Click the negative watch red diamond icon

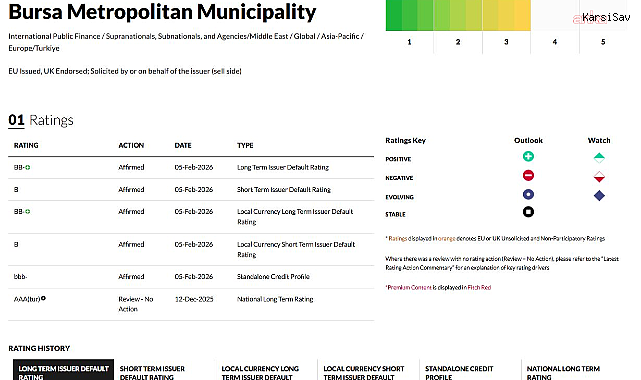599,177
